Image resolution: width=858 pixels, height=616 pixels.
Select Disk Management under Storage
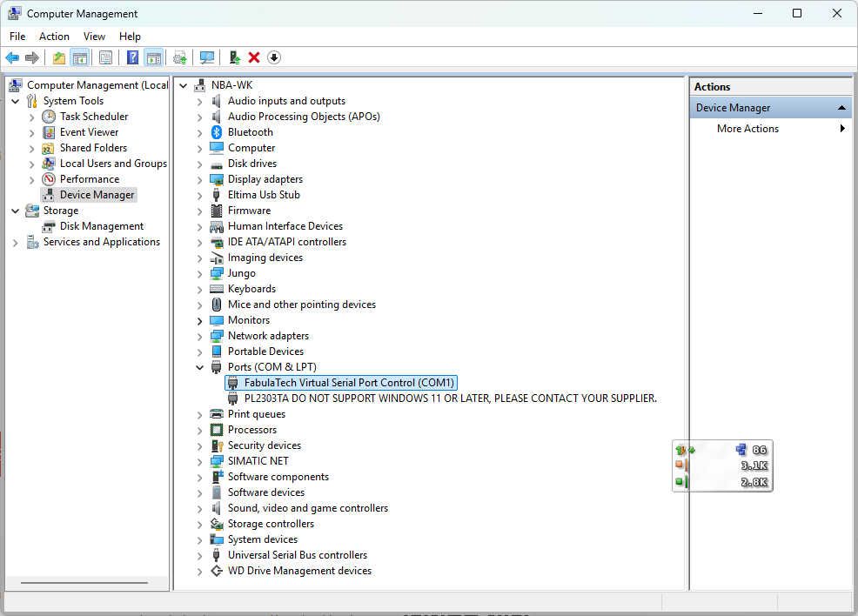click(x=102, y=226)
